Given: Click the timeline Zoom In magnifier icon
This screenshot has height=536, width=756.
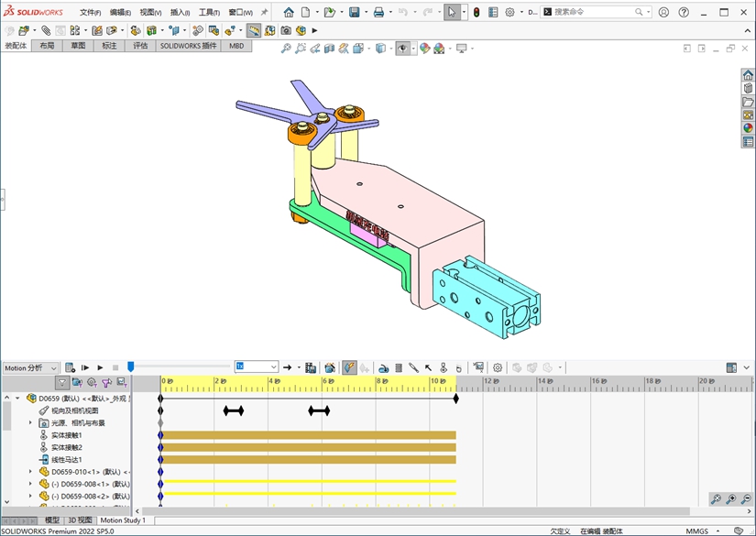Looking at the screenshot, I should tap(731, 499).
